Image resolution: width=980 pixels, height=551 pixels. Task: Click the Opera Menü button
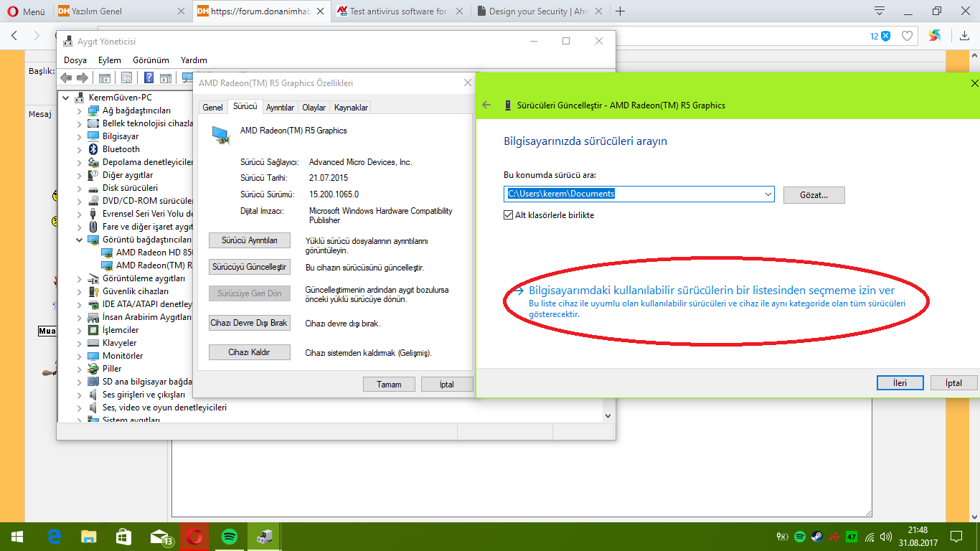coord(26,11)
